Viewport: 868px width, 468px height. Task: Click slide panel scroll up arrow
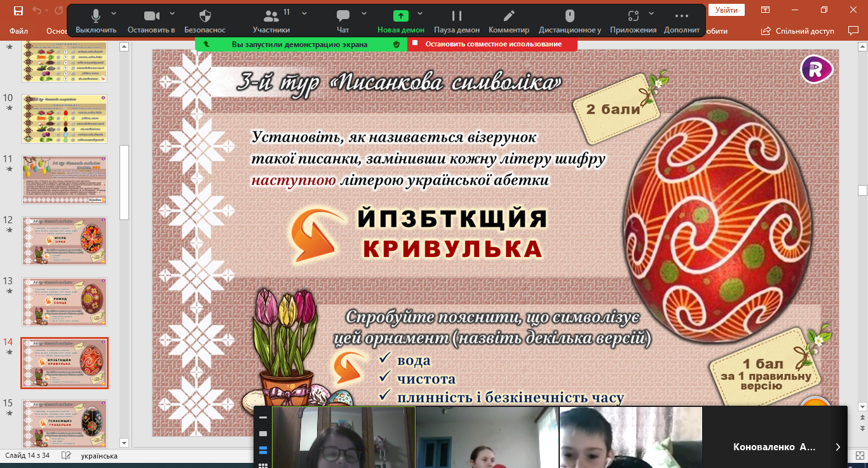pos(125,46)
